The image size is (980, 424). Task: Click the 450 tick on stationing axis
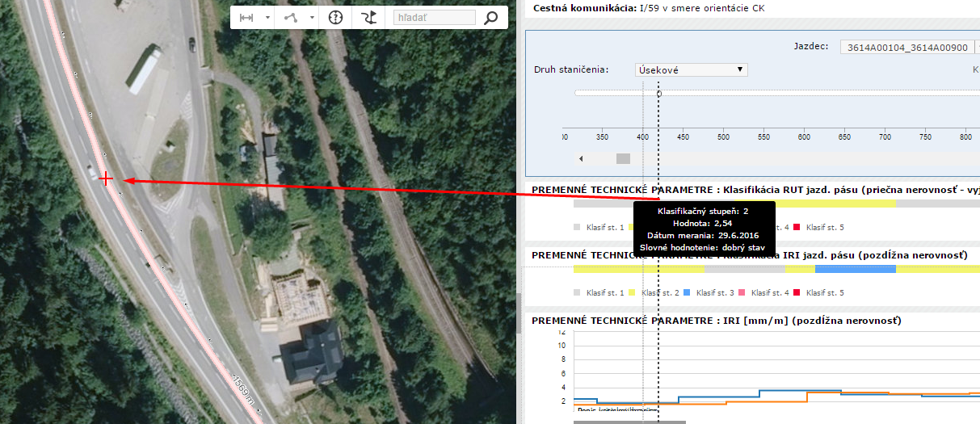click(683, 137)
